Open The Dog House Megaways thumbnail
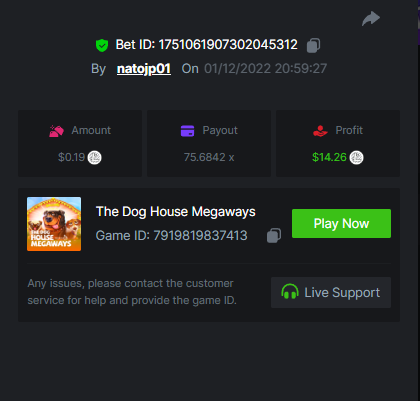 (x=54, y=224)
